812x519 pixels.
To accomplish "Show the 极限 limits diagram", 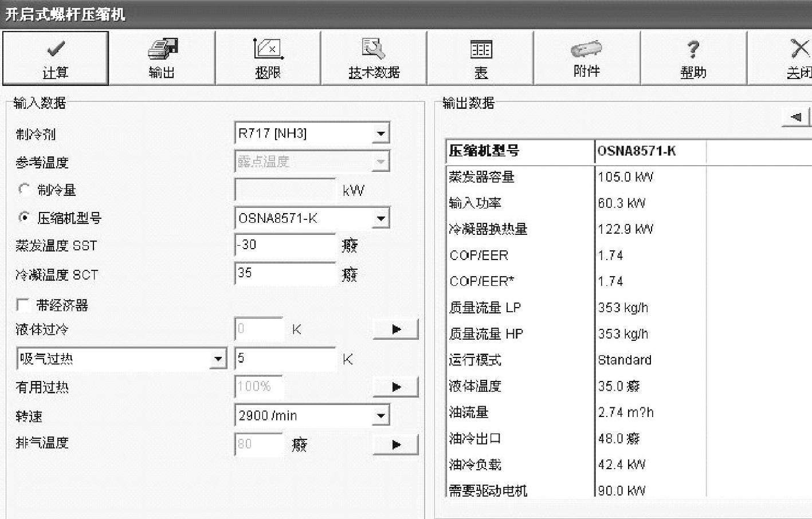I will (268, 58).
